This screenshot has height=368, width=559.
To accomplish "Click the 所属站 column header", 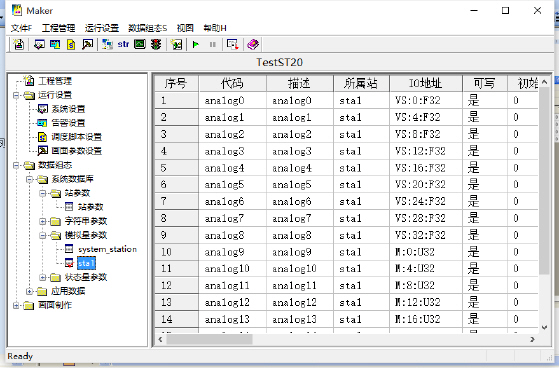I will tap(361, 83).
